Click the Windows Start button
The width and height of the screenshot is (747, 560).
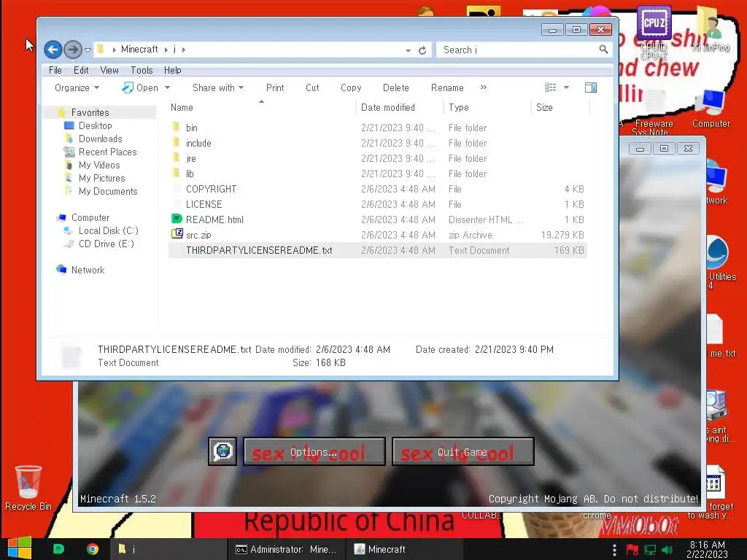(20, 548)
